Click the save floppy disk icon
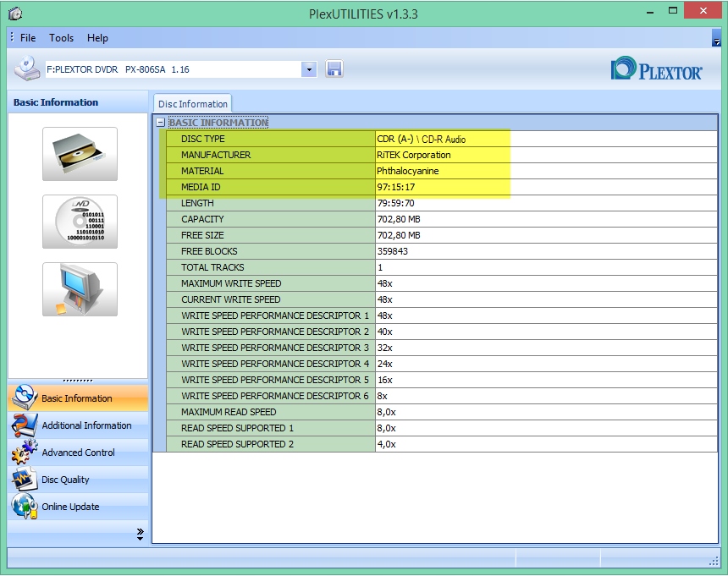The width and height of the screenshot is (728, 576). tap(334, 69)
